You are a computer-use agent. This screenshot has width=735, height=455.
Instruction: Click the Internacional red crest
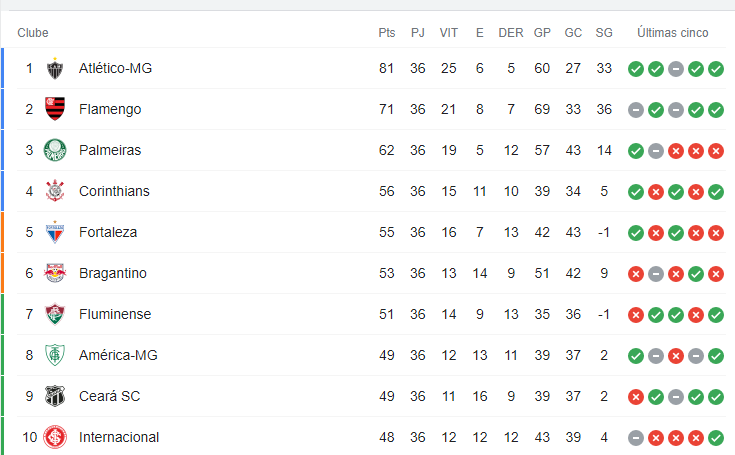coord(55,437)
